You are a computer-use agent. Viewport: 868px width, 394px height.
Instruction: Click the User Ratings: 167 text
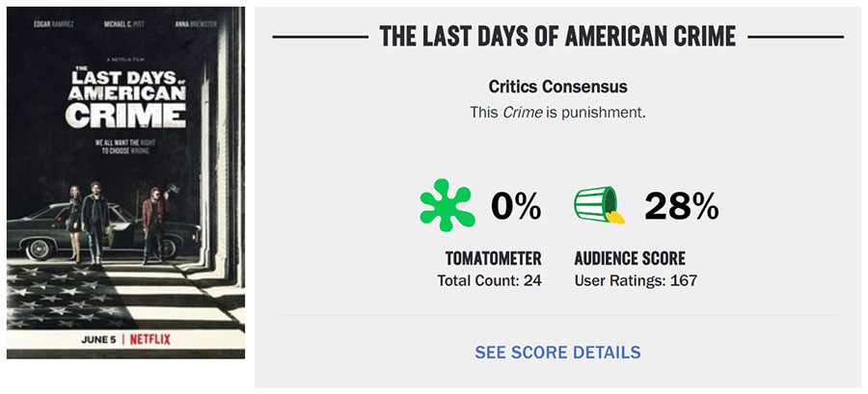(636, 280)
